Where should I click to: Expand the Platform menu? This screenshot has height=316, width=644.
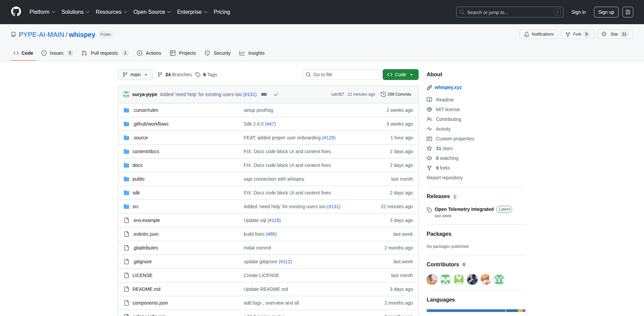pos(42,12)
